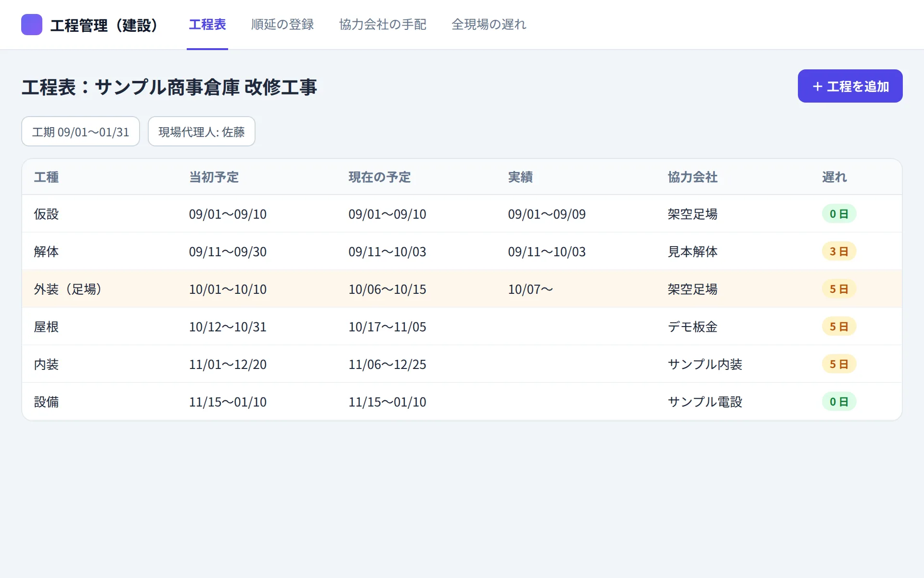Viewport: 924px width, 578px height.
Task: Select the 外装（足場） row name
Action: [67, 289]
